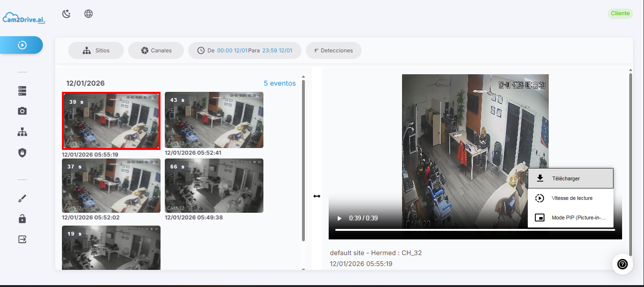The width and height of the screenshot is (644, 287).
Task: Click the timestamp 12/01/2026 05:49:38
Action: tap(193, 218)
